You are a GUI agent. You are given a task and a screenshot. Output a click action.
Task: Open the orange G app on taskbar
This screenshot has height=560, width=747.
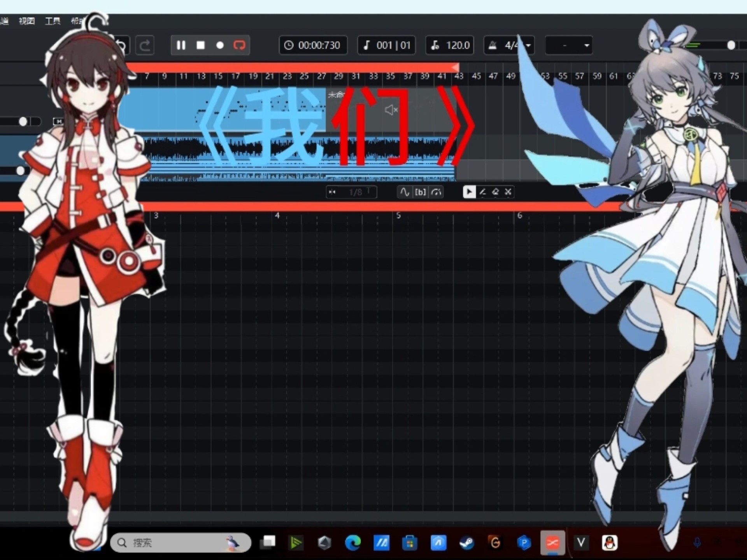point(495,542)
